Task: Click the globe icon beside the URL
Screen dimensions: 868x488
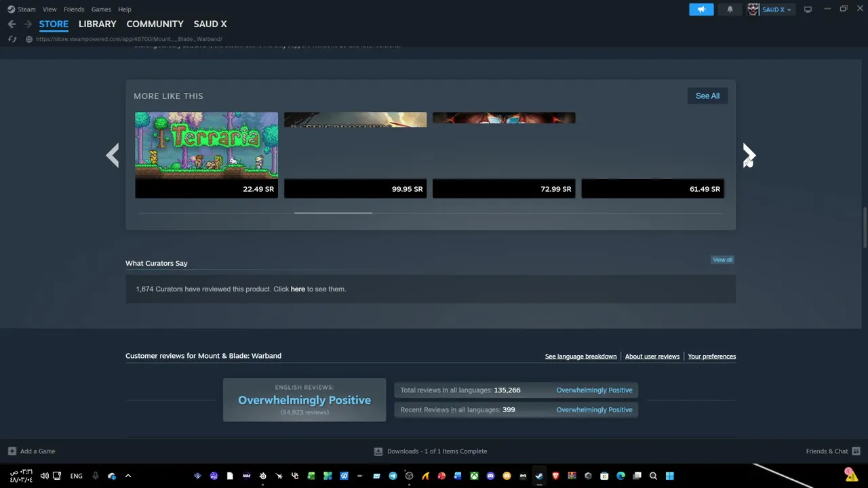Action: point(28,39)
